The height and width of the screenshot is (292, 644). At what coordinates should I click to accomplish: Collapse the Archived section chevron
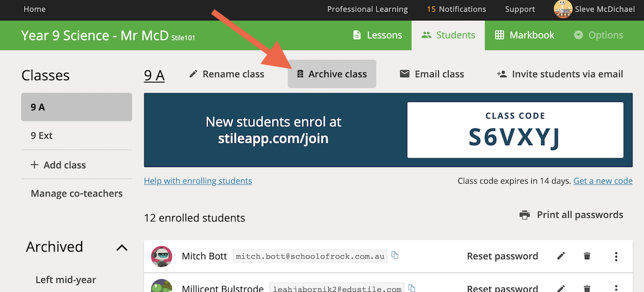click(122, 247)
